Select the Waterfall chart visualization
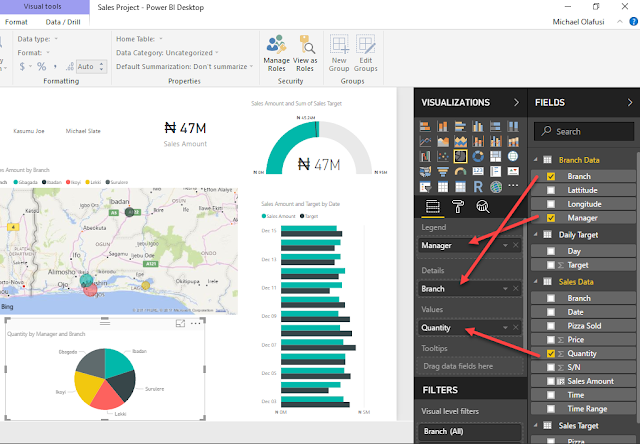 tap(425, 156)
